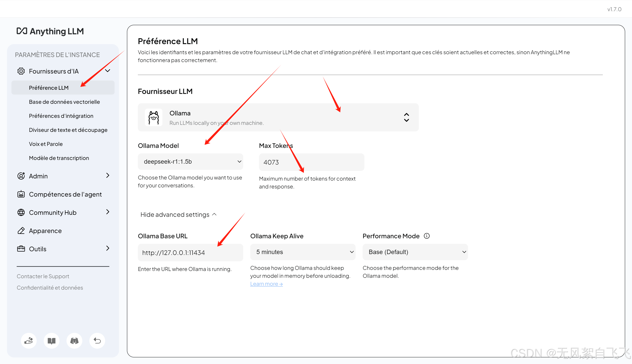This screenshot has width=632, height=364.
Task: Open the Performance Mode dropdown
Action: click(415, 252)
